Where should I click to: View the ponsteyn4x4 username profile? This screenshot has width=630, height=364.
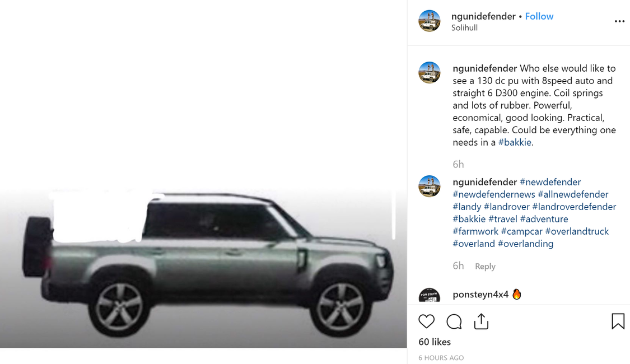point(480,295)
